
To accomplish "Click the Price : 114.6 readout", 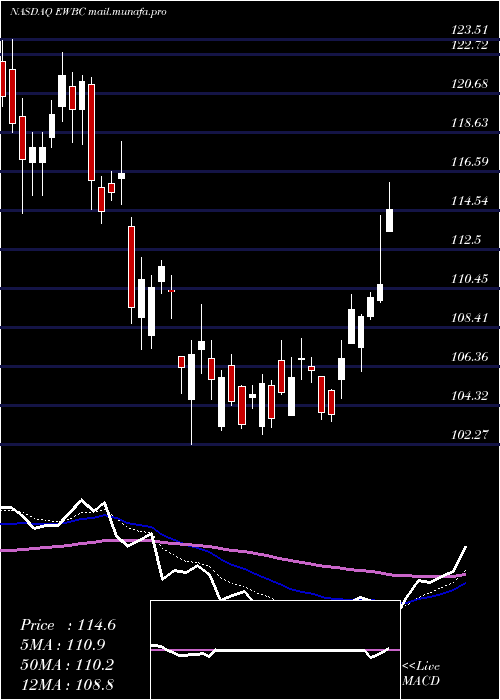I will [68, 625].
